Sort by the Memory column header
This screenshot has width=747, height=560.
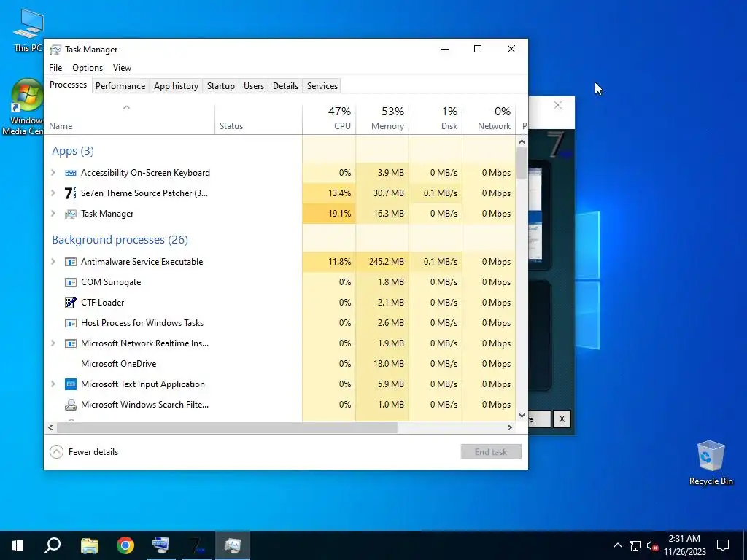(x=382, y=119)
